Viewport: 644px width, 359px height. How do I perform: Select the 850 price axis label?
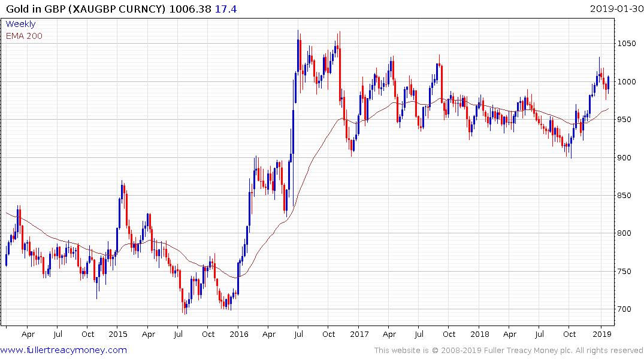click(x=625, y=195)
